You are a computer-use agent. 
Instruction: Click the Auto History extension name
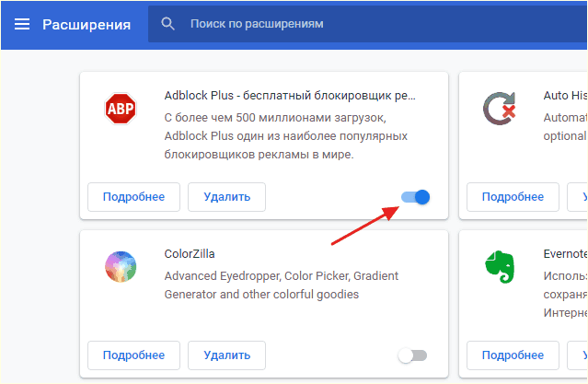(x=565, y=96)
